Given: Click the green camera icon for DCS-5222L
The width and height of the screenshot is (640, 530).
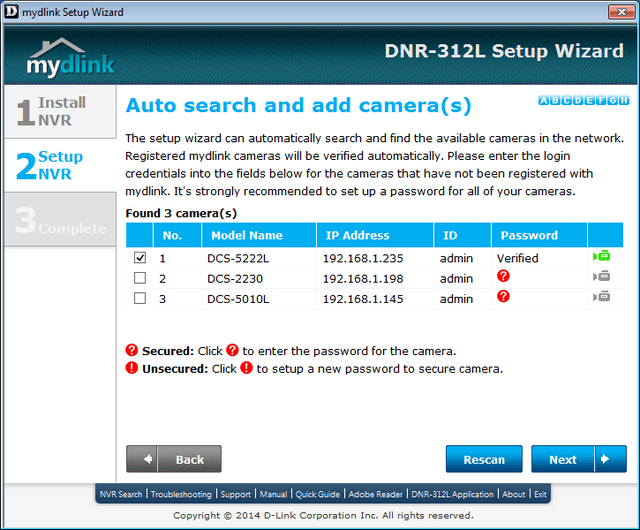Looking at the screenshot, I should tap(602, 256).
